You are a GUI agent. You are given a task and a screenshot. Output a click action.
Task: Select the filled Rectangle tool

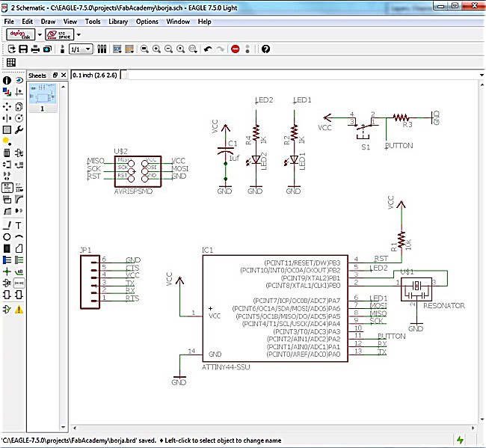tap(7, 248)
